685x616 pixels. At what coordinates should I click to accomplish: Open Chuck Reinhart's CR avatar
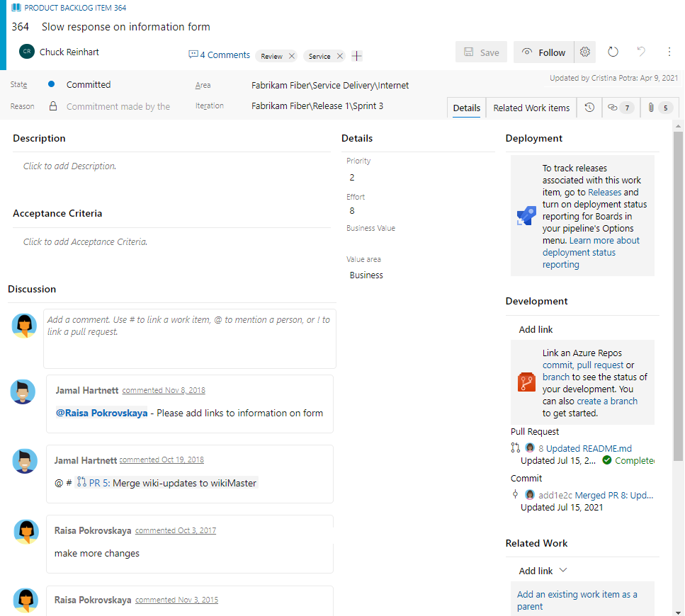pyautogui.click(x=27, y=52)
